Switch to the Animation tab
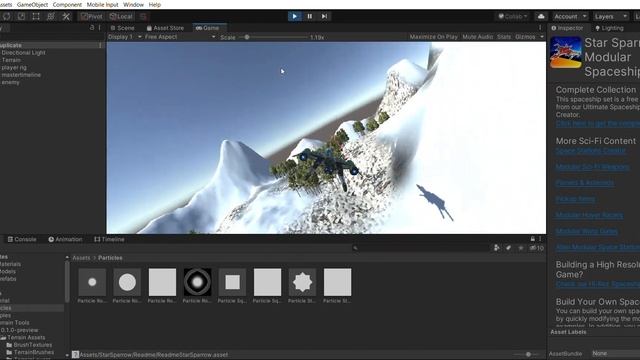Viewport: 640px width, 360px height. 65,239
